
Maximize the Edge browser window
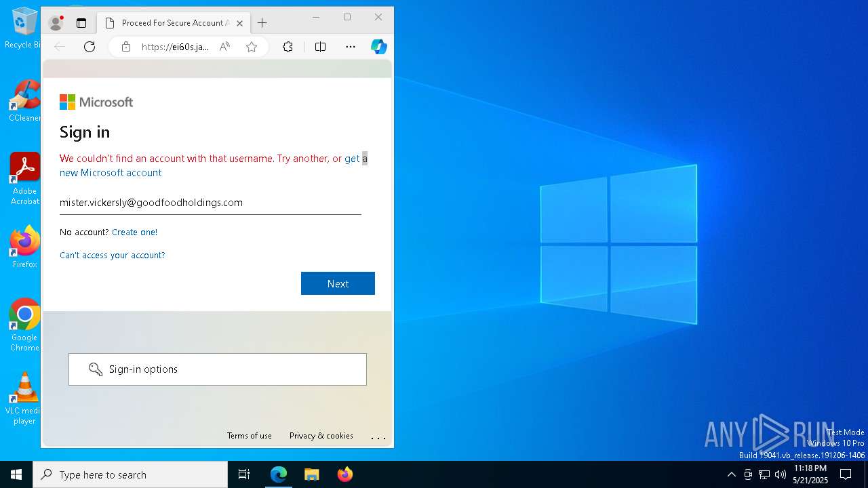[x=347, y=17]
